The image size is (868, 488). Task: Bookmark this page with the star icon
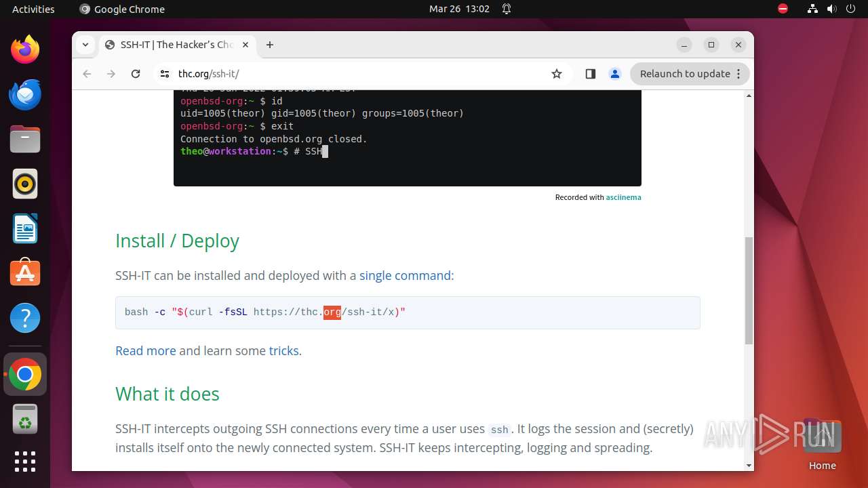point(557,74)
